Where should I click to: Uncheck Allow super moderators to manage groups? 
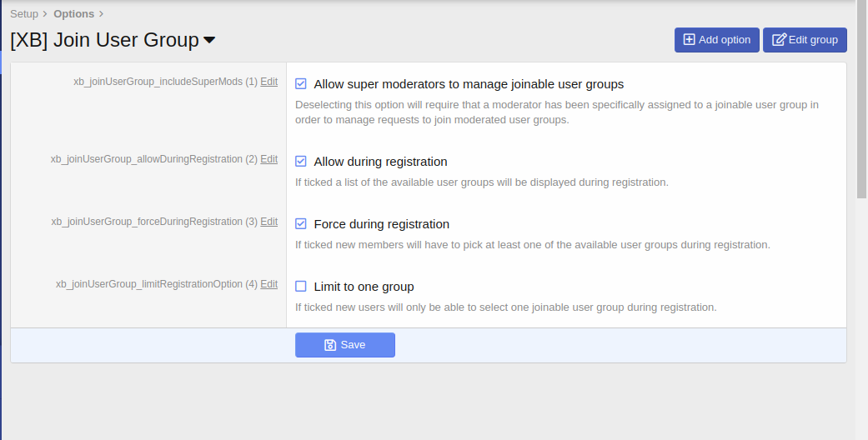[301, 84]
